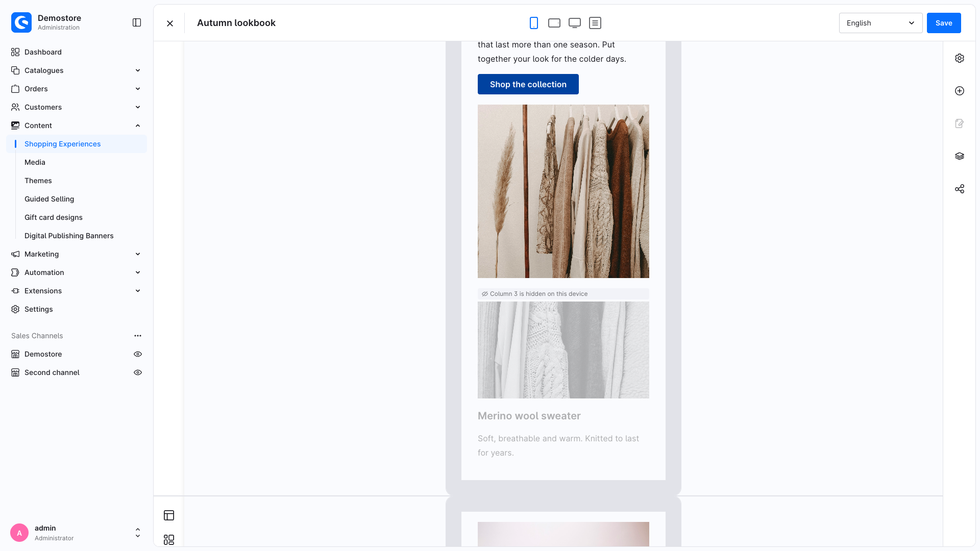Open Shopping Experiences
This screenshot has height=551, width=980.
[77, 144]
